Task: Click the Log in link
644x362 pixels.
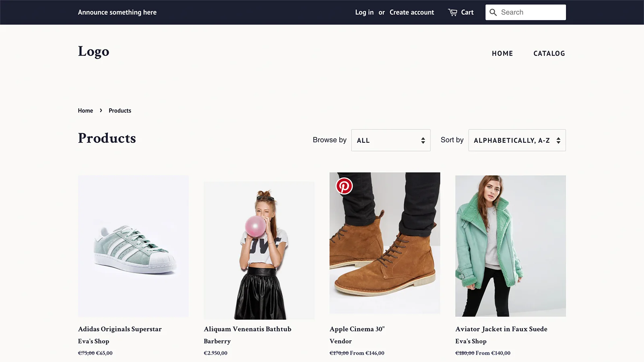Action: coord(364,12)
